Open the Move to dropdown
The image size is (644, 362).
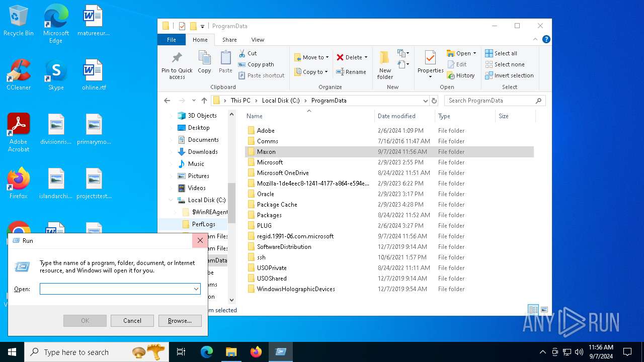tap(311, 57)
